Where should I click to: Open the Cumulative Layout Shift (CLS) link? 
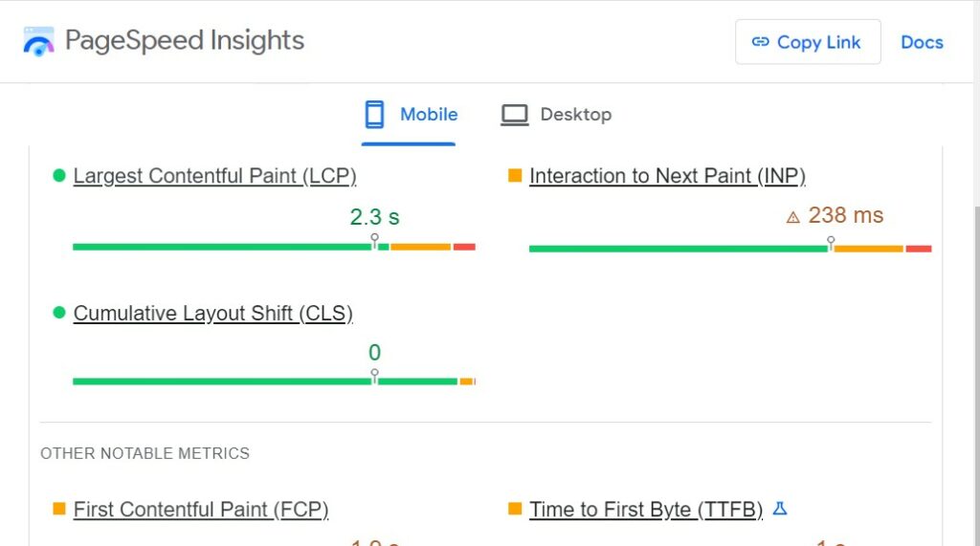pyautogui.click(x=212, y=314)
